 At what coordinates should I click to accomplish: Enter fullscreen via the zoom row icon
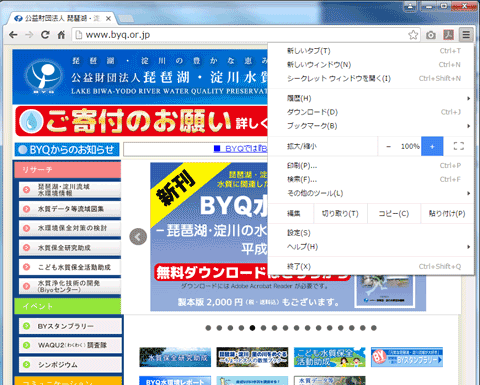459,146
